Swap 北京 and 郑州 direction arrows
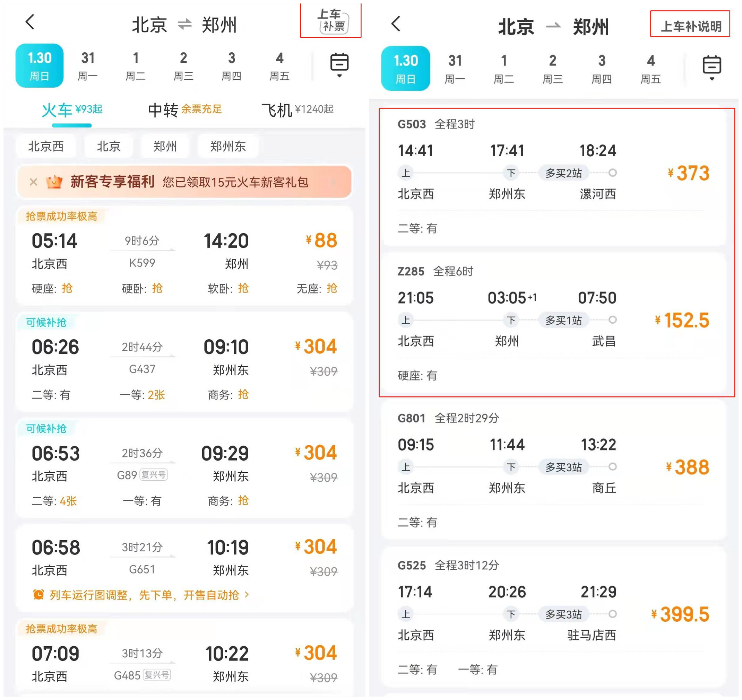This screenshot has height=700, width=742. (x=184, y=25)
